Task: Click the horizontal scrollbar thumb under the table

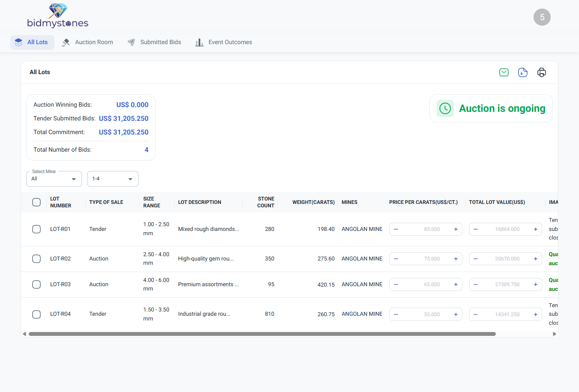Action: 262,334
